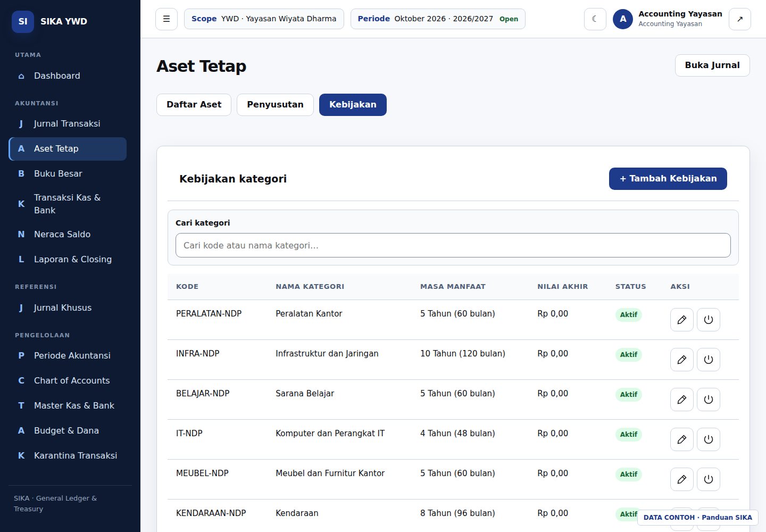Deactivate the IT-NDP policy
This screenshot has height=532, width=766.
coord(708,439)
